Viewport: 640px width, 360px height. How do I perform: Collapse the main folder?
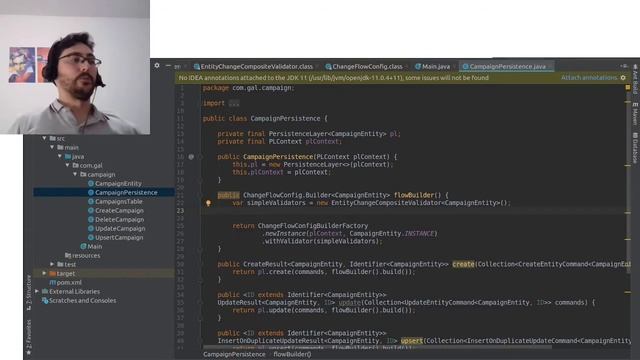[52, 147]
